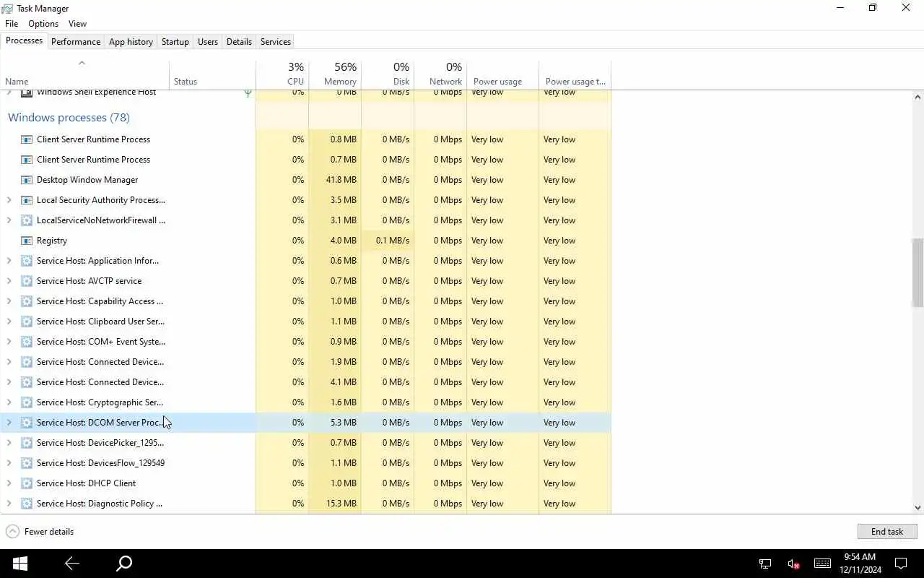Expand Service Host: DevicePicker_1295... row
The image size is (924, 578).
[x=9, y=443]
